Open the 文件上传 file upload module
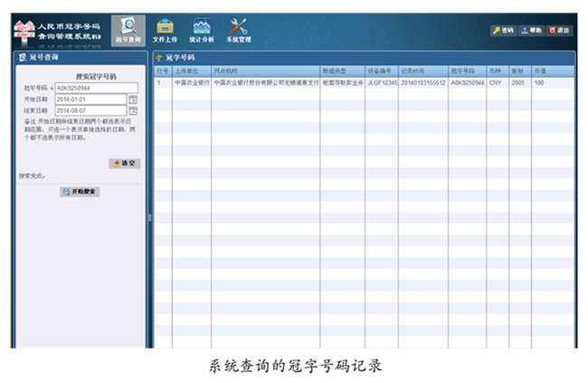This screenshot has height=383, width=588. coord(165,30)
